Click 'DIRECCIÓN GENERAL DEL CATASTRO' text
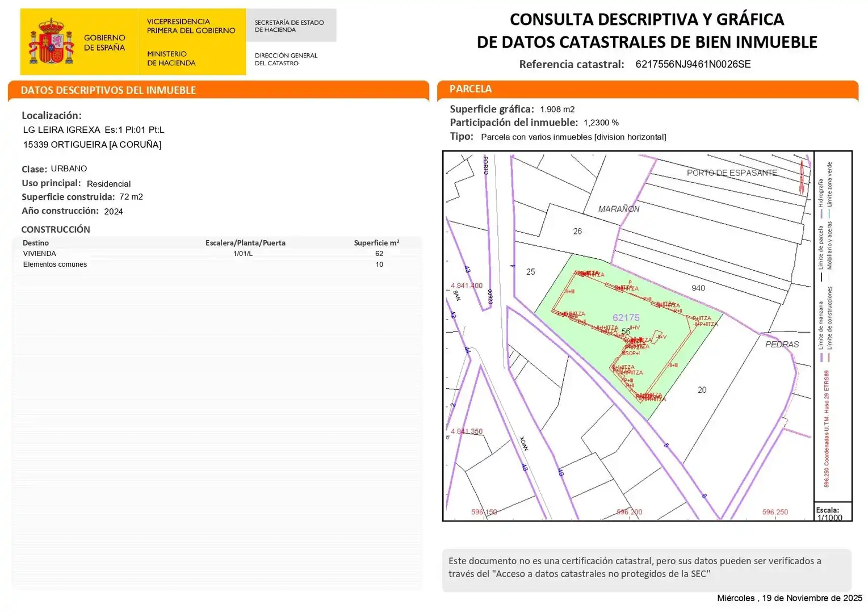 [x=286, y=59]
